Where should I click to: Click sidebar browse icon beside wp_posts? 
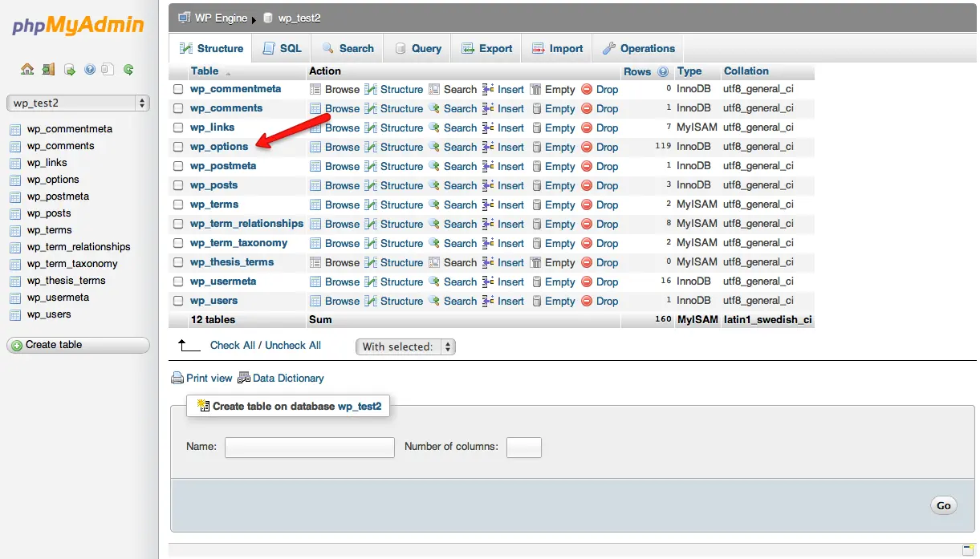coord(14,213)
